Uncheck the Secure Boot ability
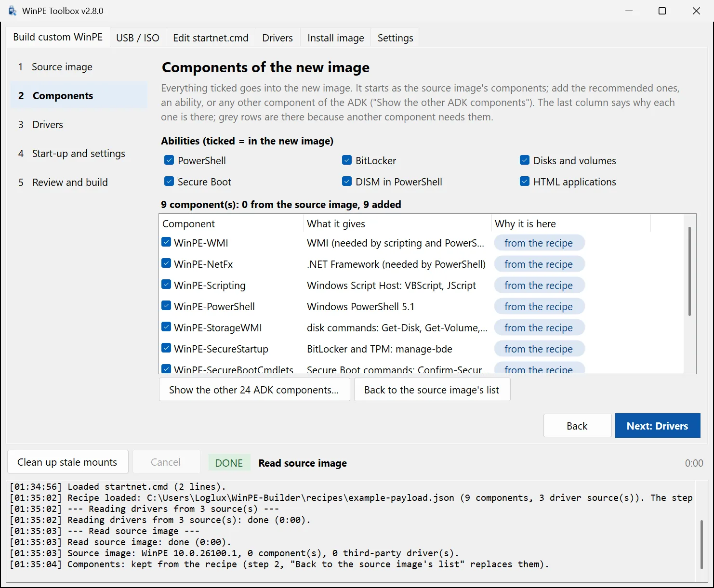This screenshot has height=588, width=714. [x=169, y=182]
